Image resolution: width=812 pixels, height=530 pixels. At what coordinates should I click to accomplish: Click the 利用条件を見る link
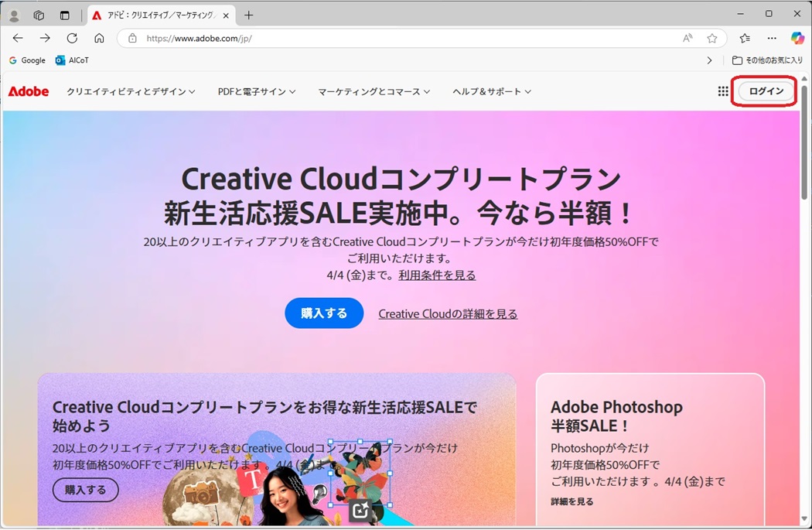437,275
